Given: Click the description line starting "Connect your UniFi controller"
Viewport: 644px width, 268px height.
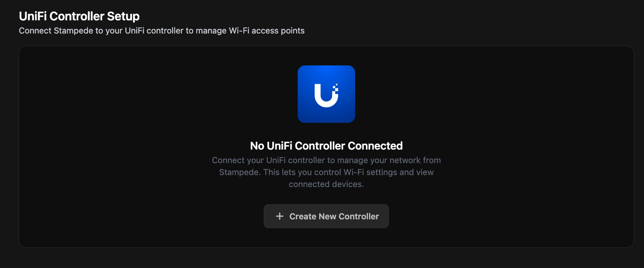Looking at the screenshot, I should tap(326, 160).
